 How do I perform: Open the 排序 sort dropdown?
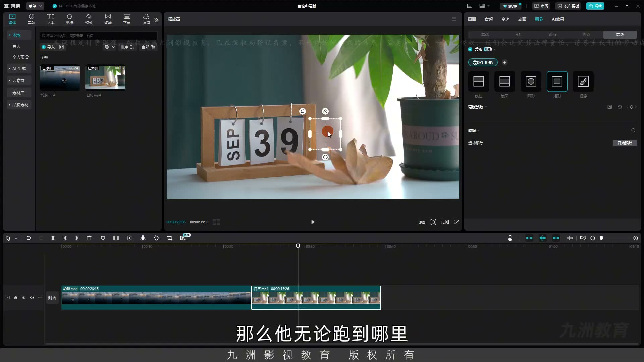click(x=127, y=47)
